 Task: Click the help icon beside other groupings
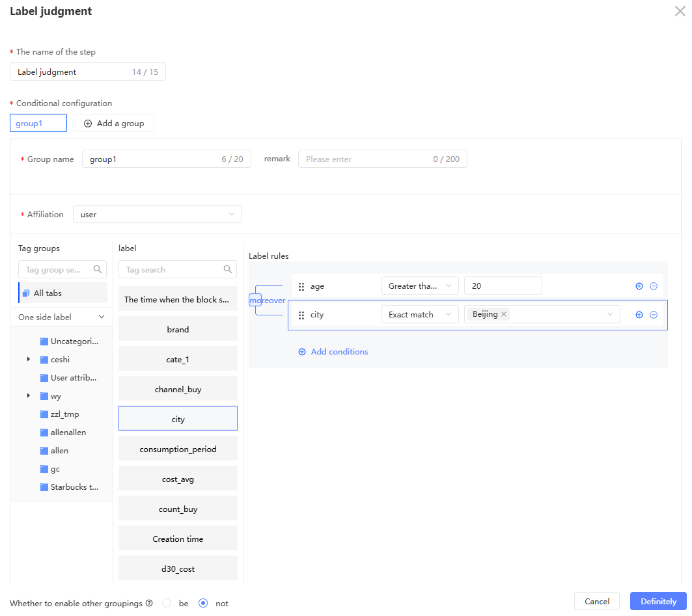(x=149, y=603)
